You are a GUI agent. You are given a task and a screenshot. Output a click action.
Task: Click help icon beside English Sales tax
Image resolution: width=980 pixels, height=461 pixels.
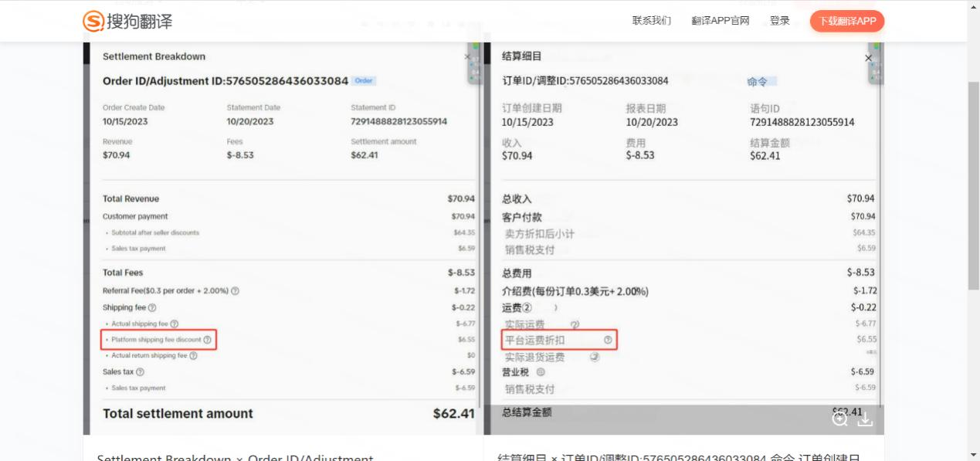(x=140, y=372)
